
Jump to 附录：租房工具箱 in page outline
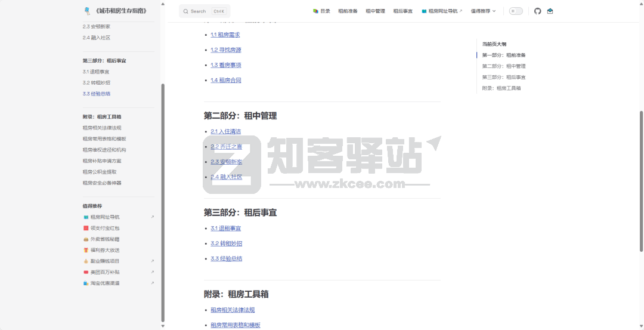click(x=501, y=88)
